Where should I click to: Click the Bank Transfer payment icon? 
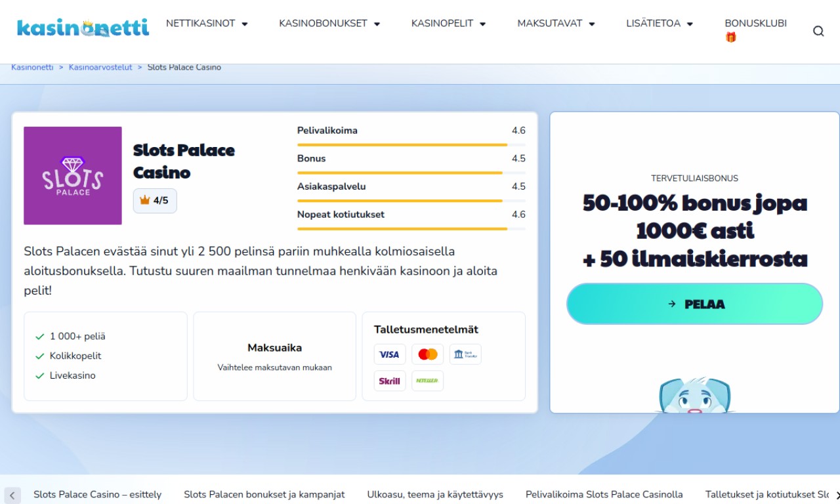click(465, 354)
